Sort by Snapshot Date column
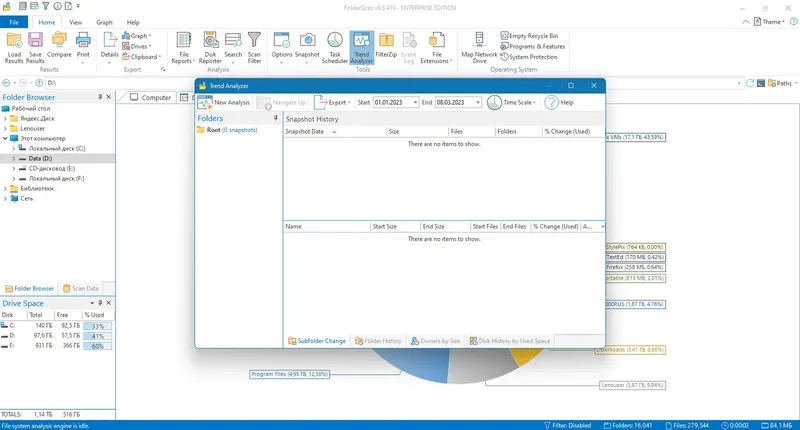 [x=335, y=132]
